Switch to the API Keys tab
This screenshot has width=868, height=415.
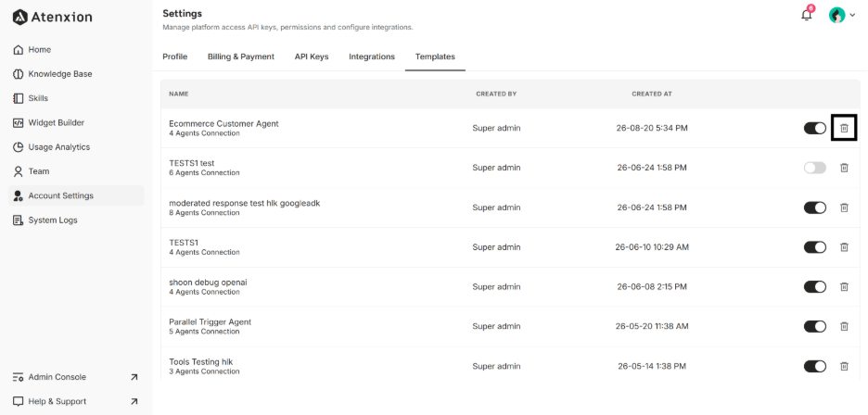point(312,57)
